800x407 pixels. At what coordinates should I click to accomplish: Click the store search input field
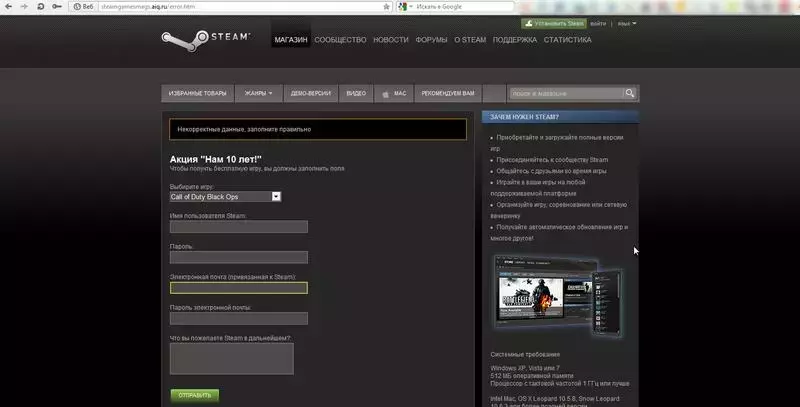pyautogui.click(x=566, y=93)
